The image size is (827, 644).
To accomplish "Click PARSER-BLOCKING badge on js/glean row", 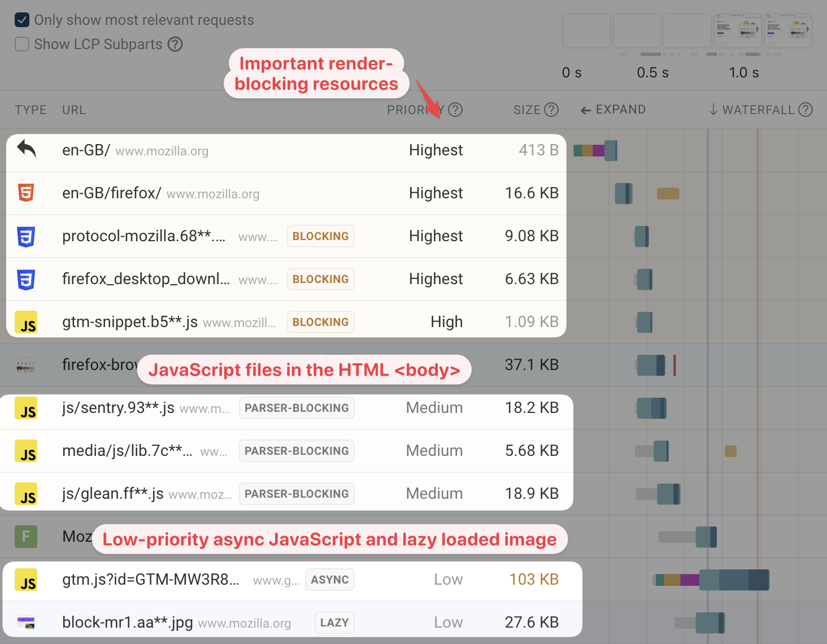I will pos(297,494).
